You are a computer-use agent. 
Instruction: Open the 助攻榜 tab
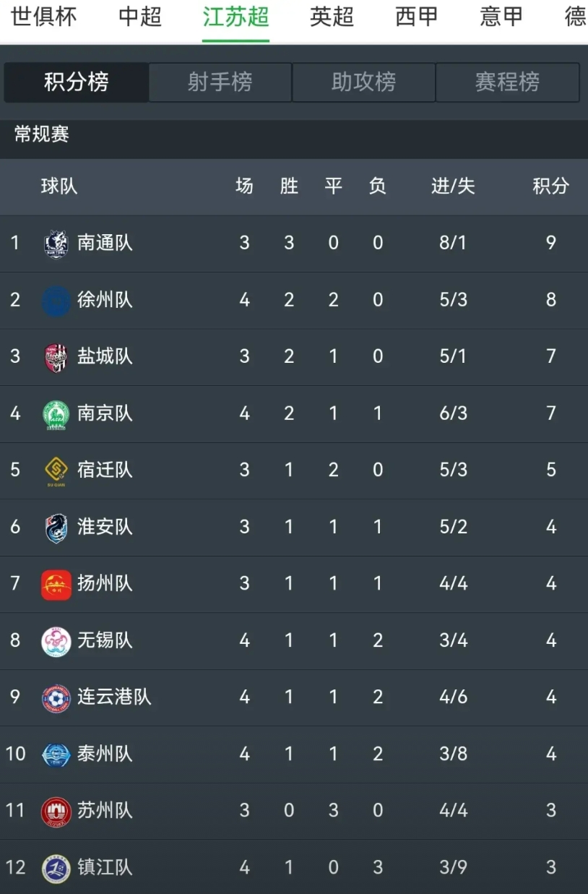(363, 82)
